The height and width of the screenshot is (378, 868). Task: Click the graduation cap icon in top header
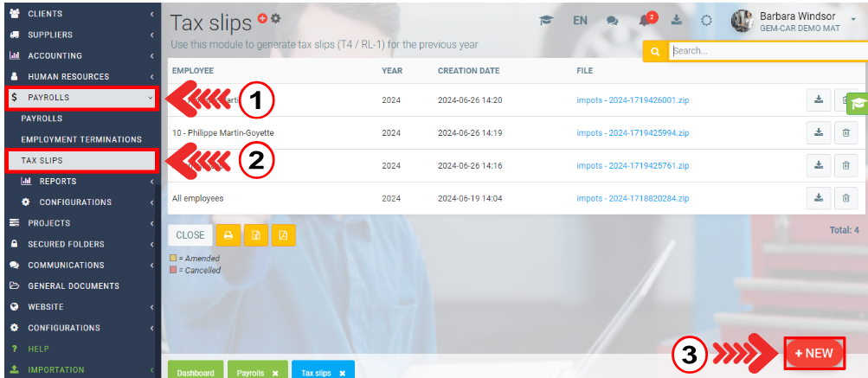(x=546, y=21)
